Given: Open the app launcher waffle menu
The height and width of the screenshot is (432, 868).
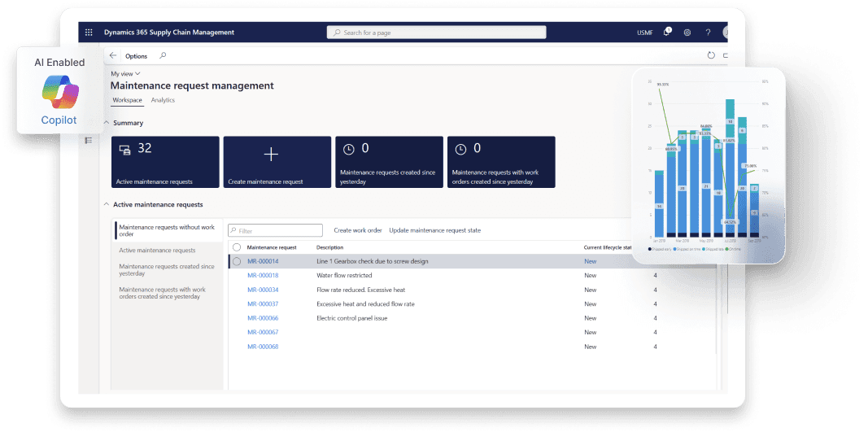Looking at the screenshot, I should 89,33.
